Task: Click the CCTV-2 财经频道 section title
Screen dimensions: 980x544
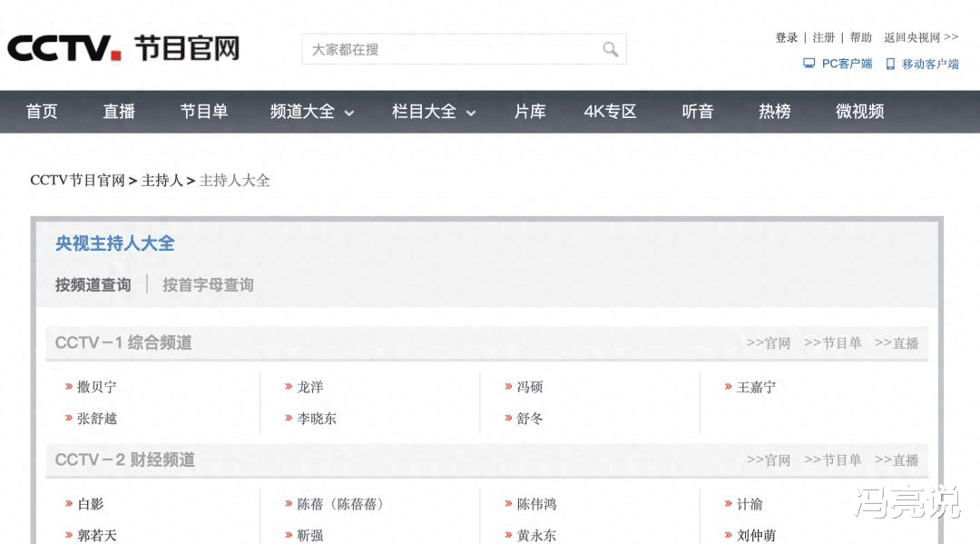Action: [125, 460]
